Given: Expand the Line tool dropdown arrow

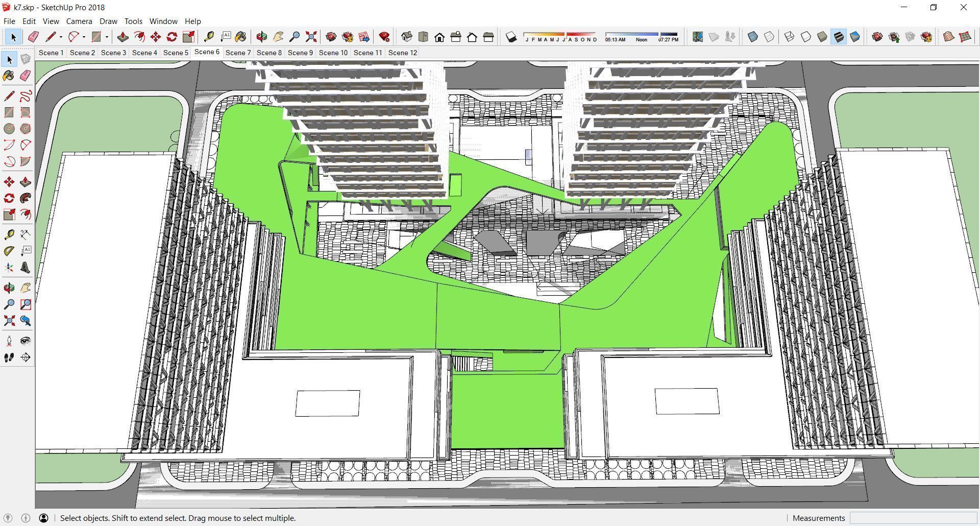Looking at the screenshot, I should coord(61,37).
